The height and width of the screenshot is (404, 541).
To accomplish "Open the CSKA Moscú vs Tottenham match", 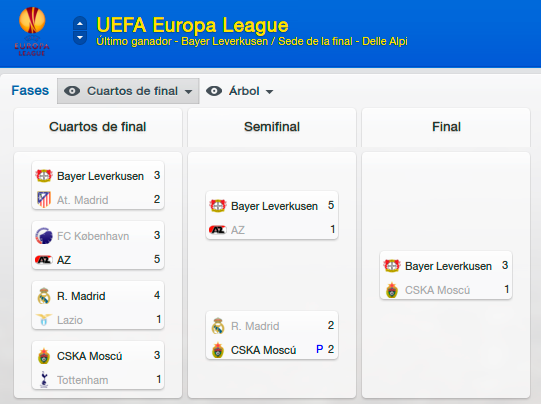I will coord(98,365).
